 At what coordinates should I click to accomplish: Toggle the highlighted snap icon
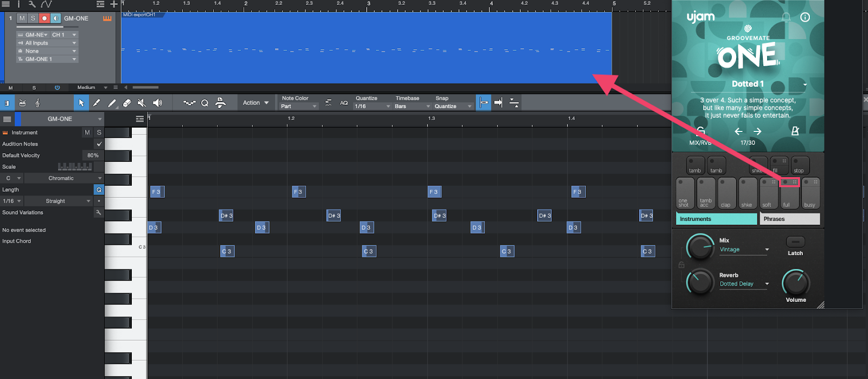coord(483,103)
